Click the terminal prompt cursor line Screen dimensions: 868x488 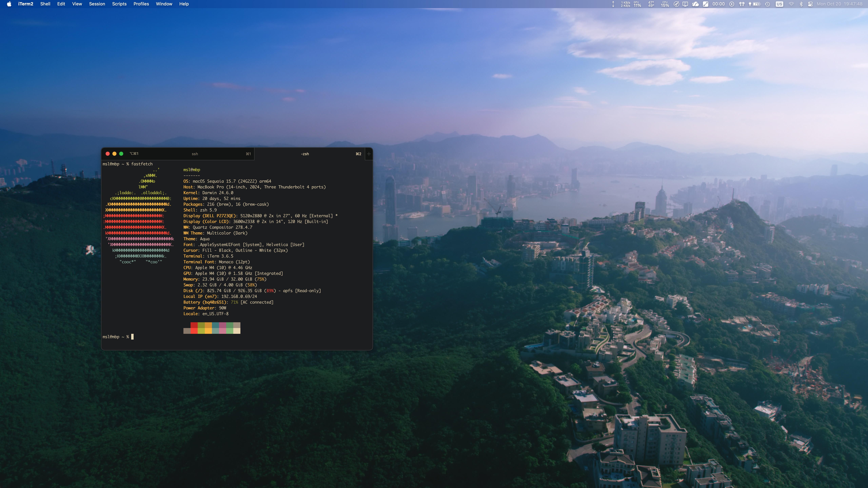[x=132, y=337]
